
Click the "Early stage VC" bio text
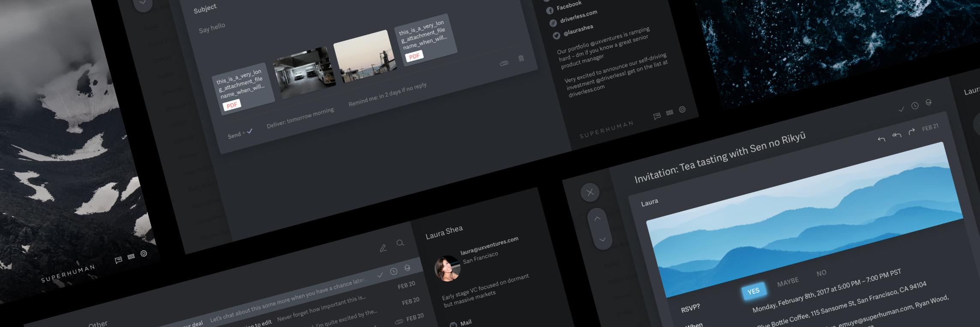pyautogui.click(x=486, y=290)
